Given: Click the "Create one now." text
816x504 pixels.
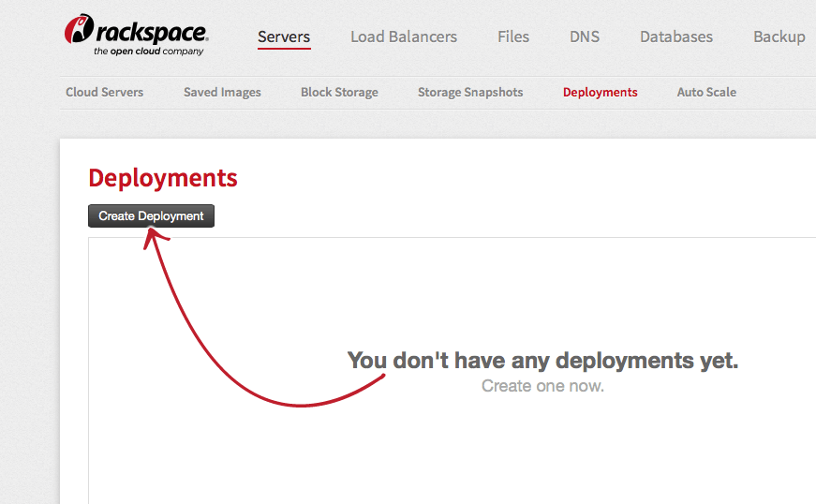Looking at the screenshot, I should [x=542, y=386].
